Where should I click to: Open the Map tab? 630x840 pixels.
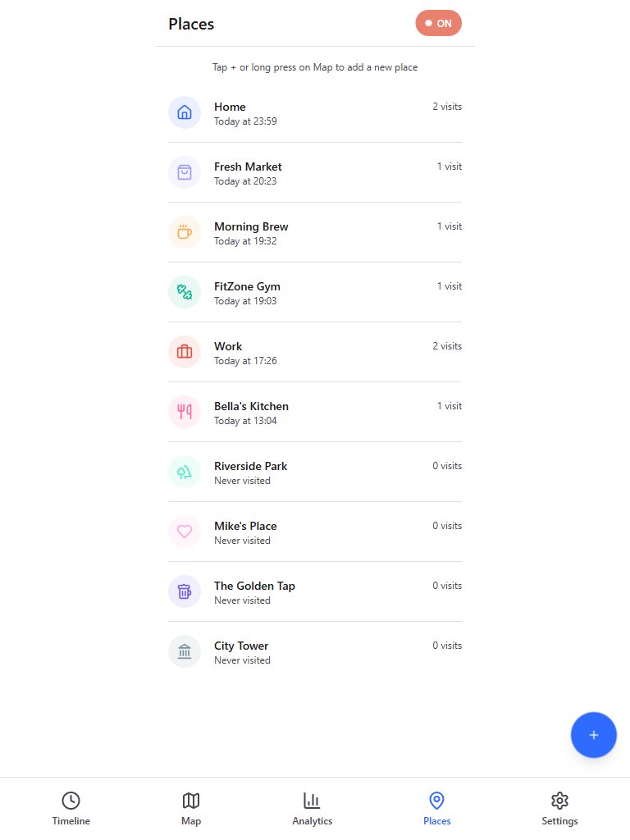click(191, 808)
